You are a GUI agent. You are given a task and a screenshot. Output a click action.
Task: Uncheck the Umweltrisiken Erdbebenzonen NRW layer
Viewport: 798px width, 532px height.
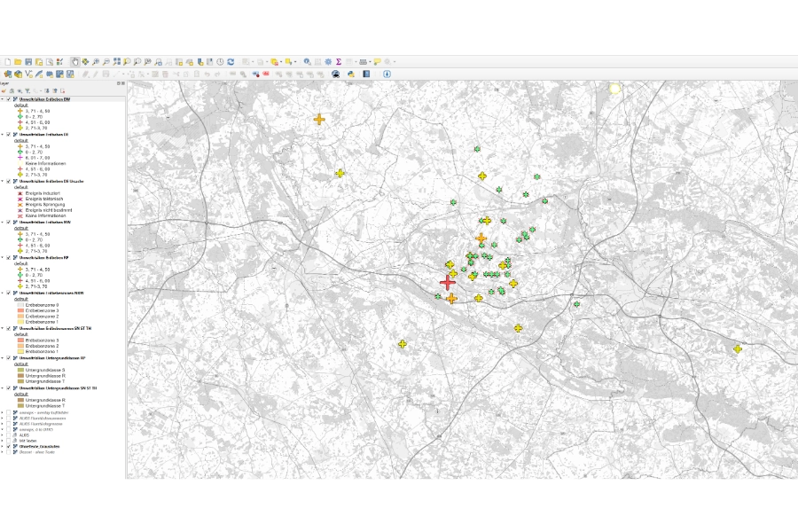pos(9,293)
